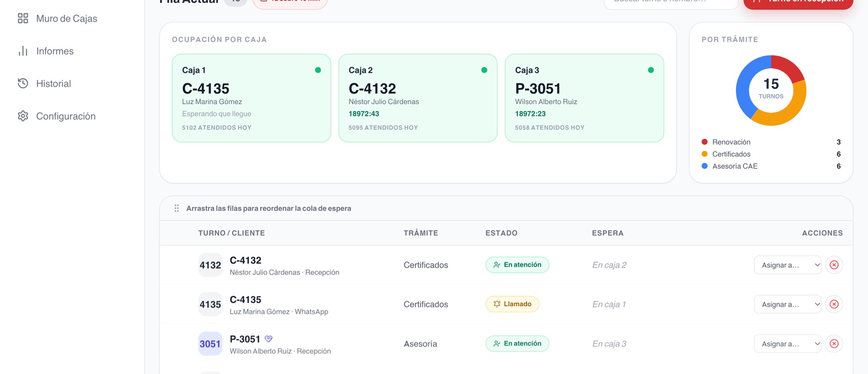Viewport: 868px width, 374px height.
Task: Expand the Asignar a dropdown for P-3051
Action: click(x=787, y=344)
